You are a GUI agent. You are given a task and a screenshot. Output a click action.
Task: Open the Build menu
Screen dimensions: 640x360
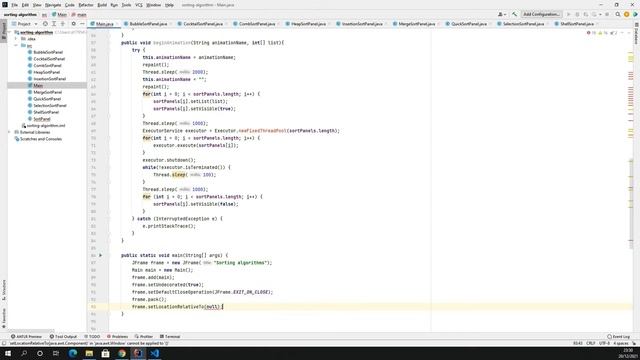[102, 5]
